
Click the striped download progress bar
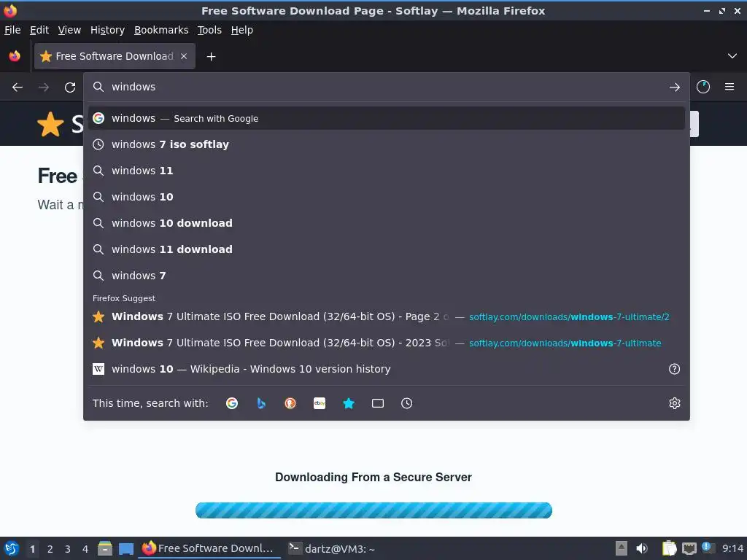click(373, 510)
